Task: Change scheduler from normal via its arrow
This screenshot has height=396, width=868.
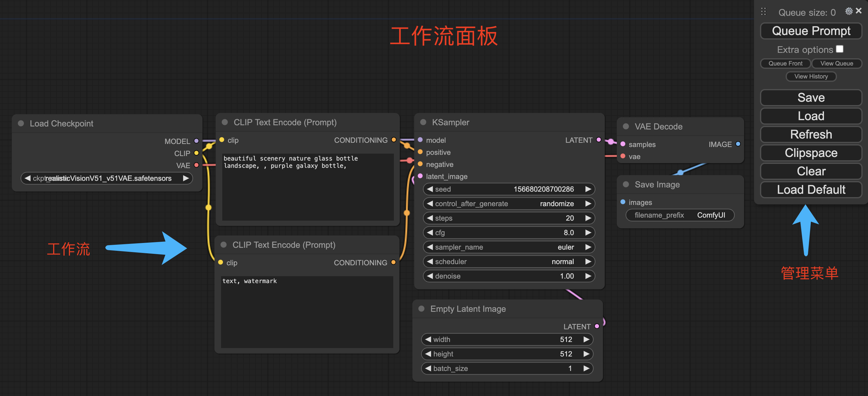Action: pos(588,261)
